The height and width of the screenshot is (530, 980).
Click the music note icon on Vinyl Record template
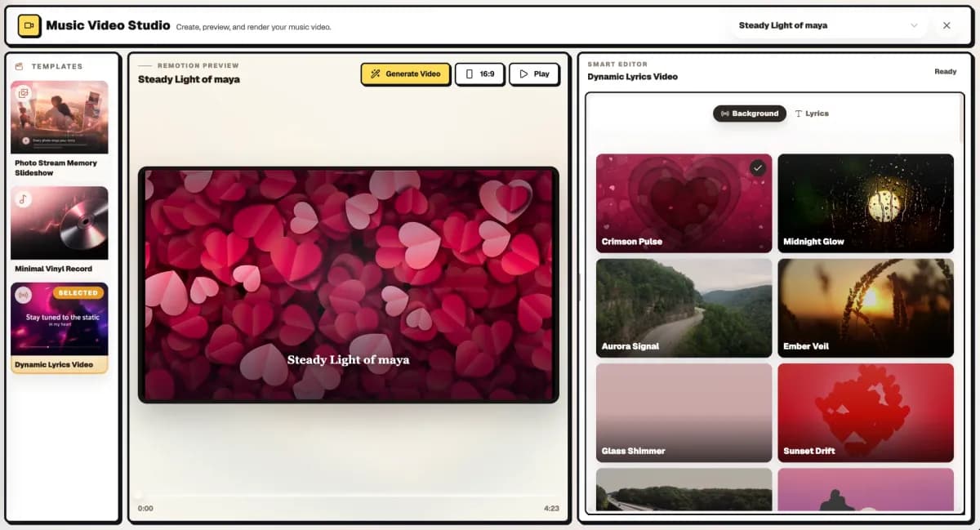tap(24, 198)
